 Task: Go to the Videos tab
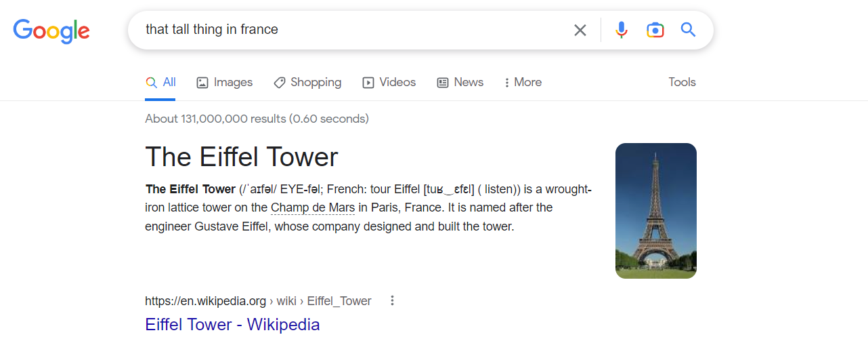click(x=389, y=82)
